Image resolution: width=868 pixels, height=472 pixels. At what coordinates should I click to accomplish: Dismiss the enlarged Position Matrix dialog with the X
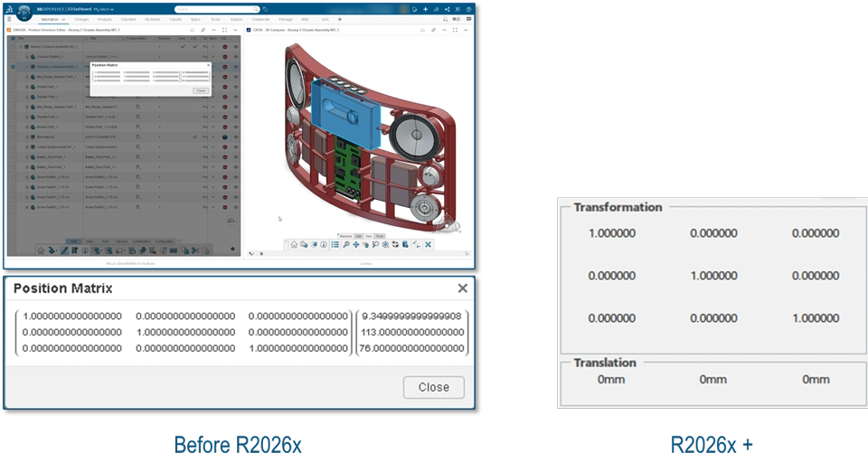click(x=463, y=288)
